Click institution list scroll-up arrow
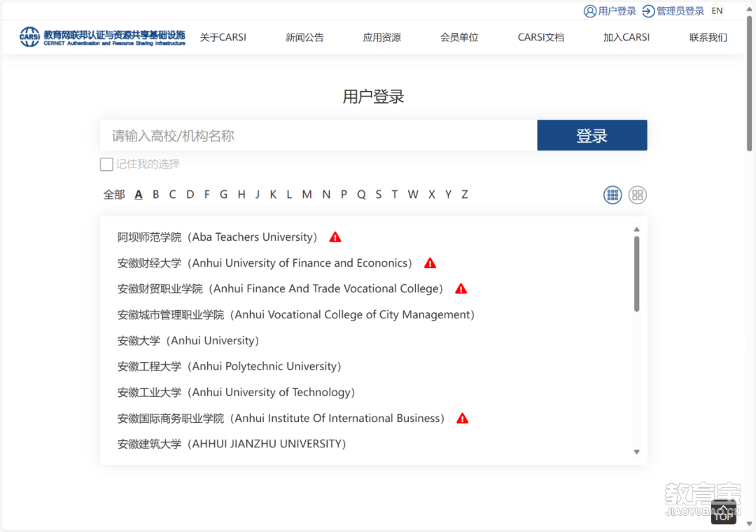This screenshot has width=756, height=532. click(636, 230)
